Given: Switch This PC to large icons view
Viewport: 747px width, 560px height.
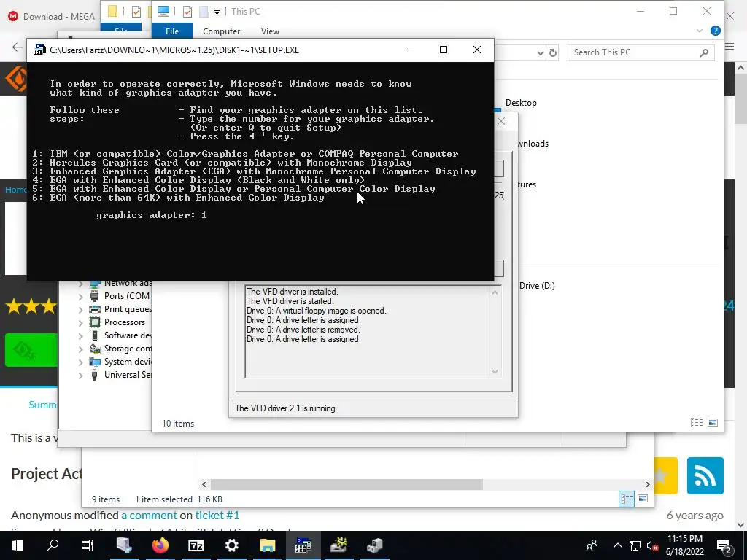Looking at the screenshot, I should point(713,423).
